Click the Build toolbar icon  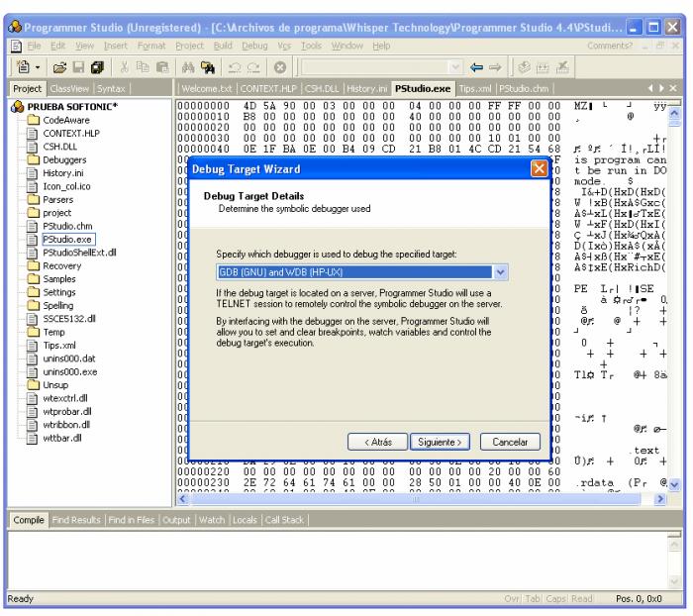tap(543, 67)
